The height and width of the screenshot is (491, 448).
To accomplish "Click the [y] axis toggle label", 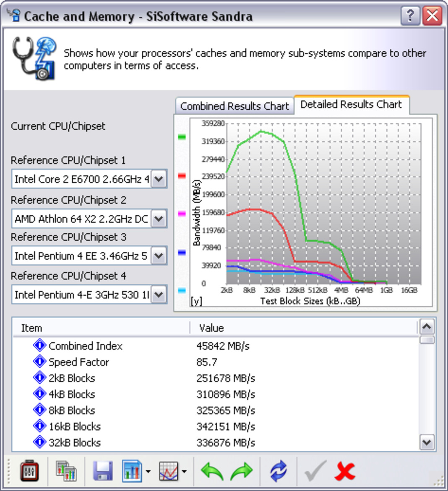I will [x=196, y=301].
